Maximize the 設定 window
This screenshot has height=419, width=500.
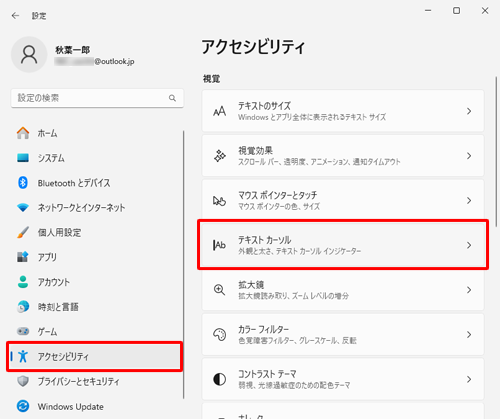pos(456,11)
